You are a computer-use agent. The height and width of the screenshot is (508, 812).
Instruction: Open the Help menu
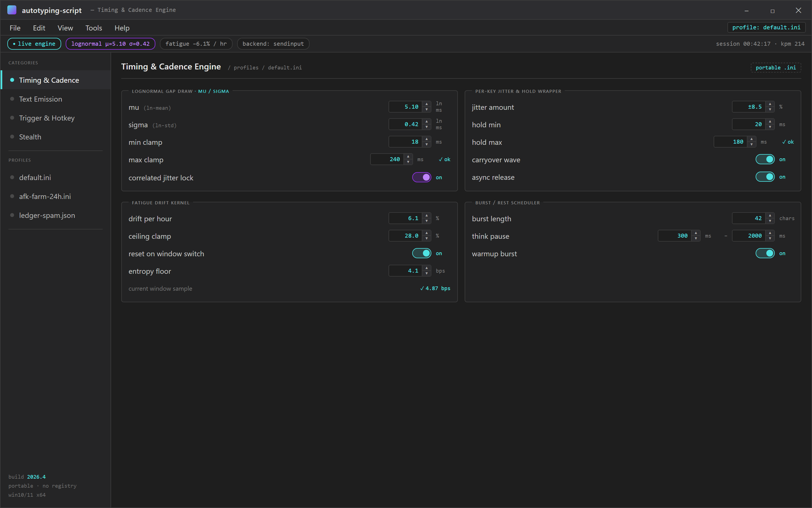click(x=122, y=28)
